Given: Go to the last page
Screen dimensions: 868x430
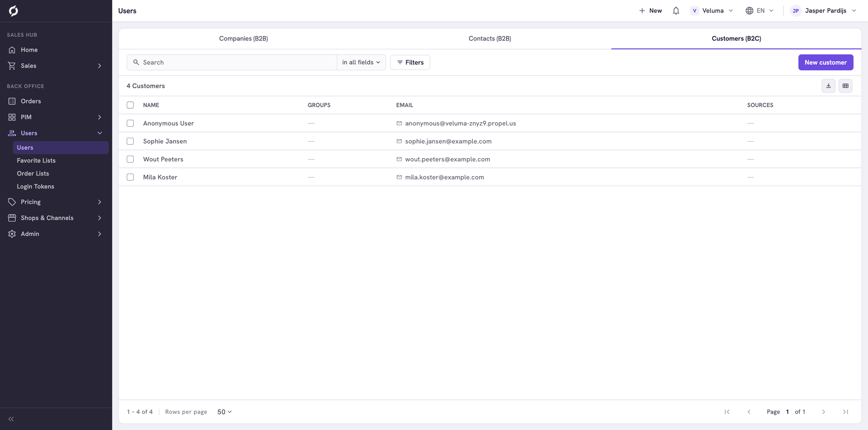Looking at the screenshot, I should (x=846, y=412).
